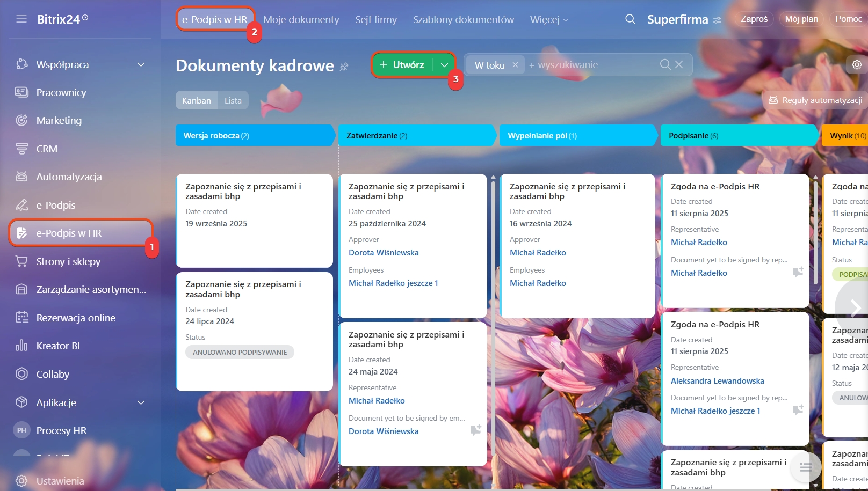868x491 pixels.
Task: Switch to the Lista view
Action: point(233,100)
